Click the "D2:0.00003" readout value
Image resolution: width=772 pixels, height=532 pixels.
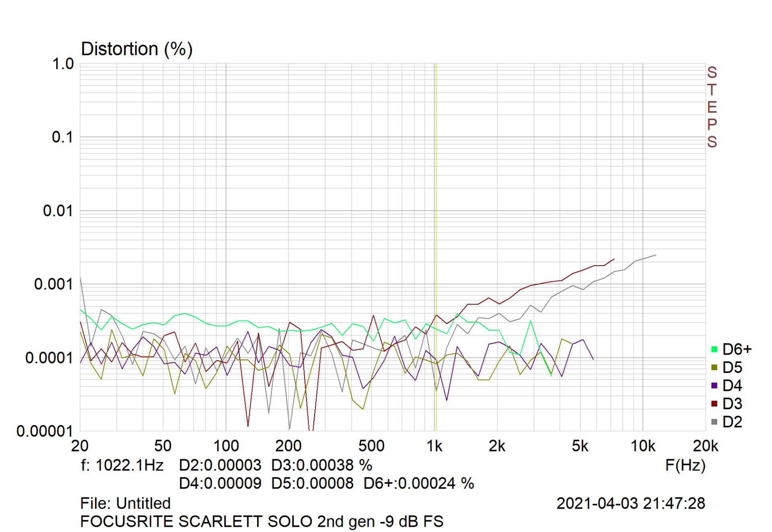pyautogui.click(x=220, y=465)
